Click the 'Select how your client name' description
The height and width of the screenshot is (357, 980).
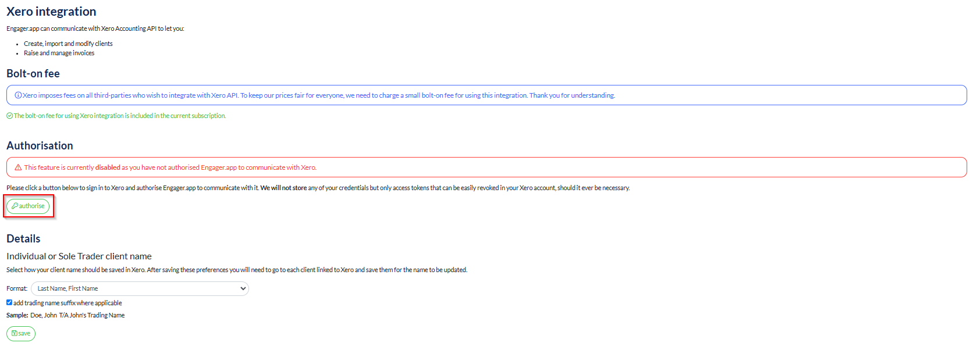237,270
